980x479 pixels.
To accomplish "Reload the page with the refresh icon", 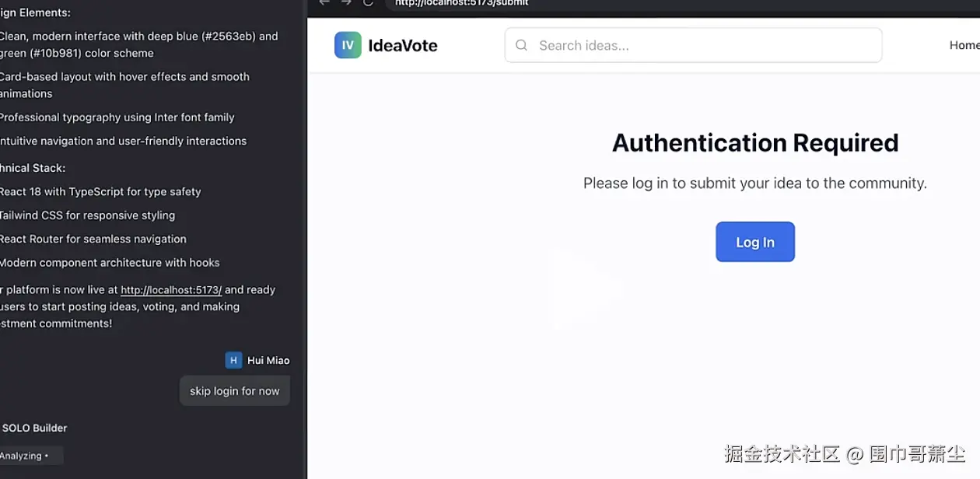I will [368, 3].
